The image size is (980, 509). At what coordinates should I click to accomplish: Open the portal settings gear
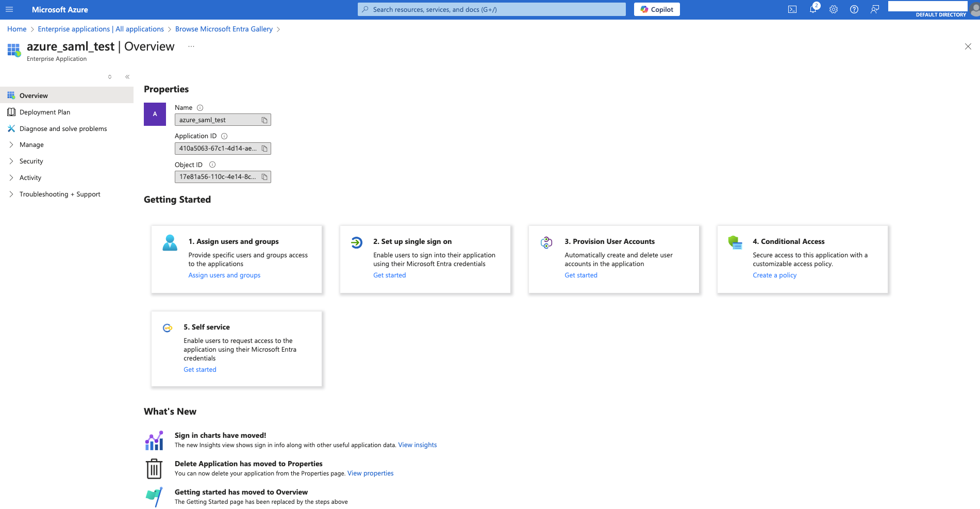[834, 9]
